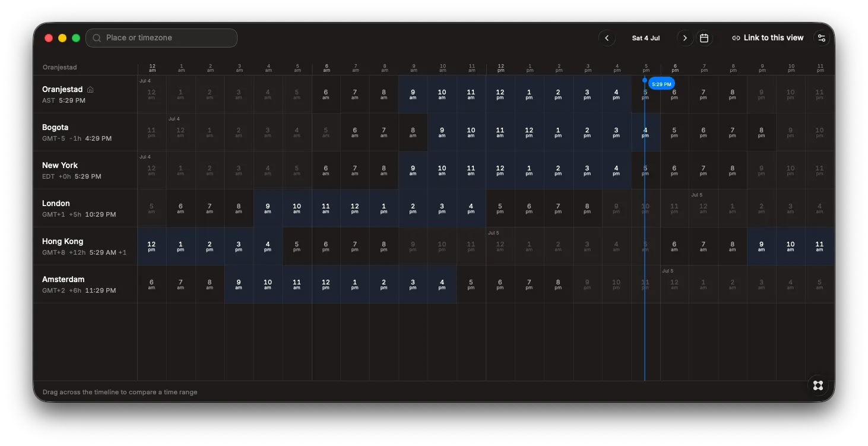Click the +6h difference for Amsterdam
868x446 pixels.
coord(75,290)
